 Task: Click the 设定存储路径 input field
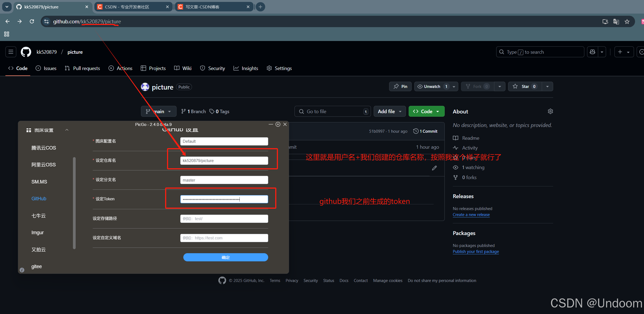(224, 219)
